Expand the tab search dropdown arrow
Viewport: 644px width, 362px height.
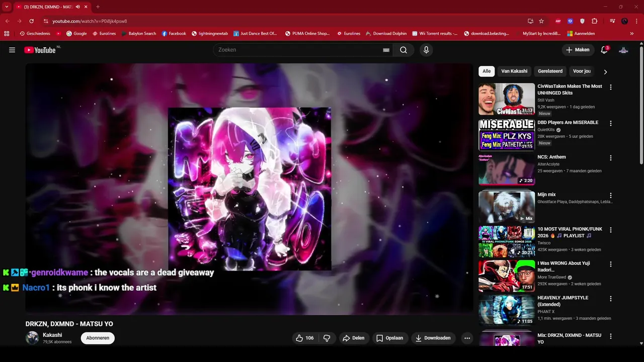(x=7, y=7)
